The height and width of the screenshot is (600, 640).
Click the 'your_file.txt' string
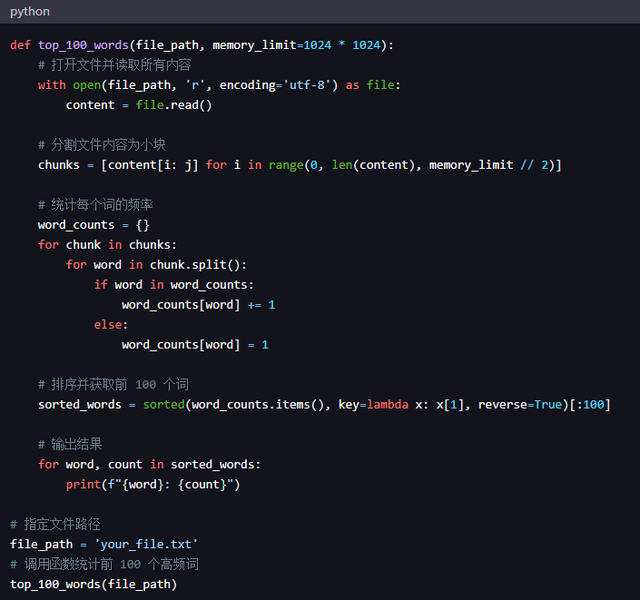[146, 544]
